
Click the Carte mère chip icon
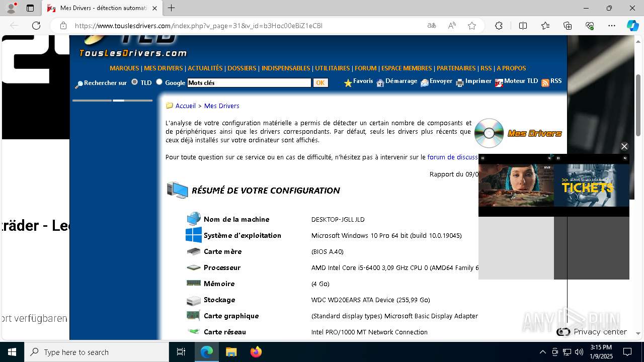pos(194,251)
